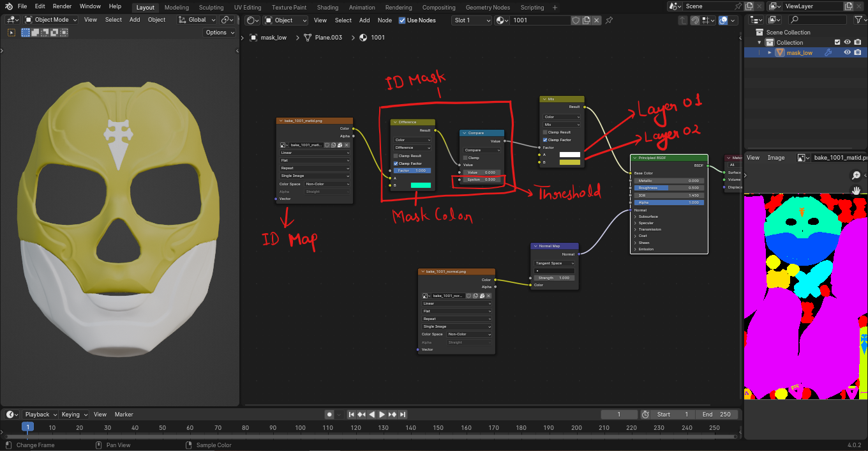The height and width of the screenshot is (451, 868).
Task: Open the material browse sphere icon
Action: [502, 20]
